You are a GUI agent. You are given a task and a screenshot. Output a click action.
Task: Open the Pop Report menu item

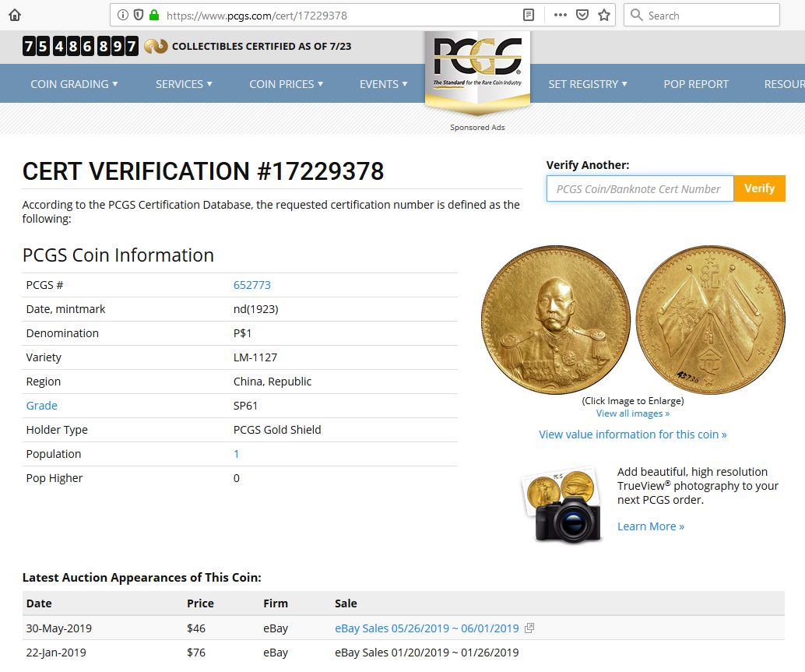(696, 84)
